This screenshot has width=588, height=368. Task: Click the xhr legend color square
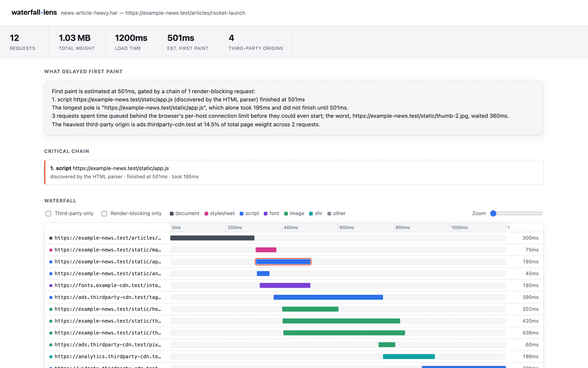[311, 213]
